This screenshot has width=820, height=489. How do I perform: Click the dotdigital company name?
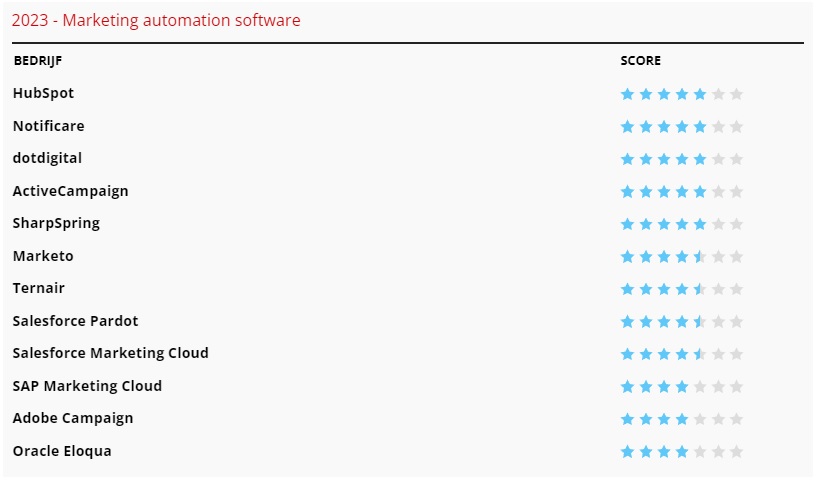pyautogui.click(x=47, y=158)
